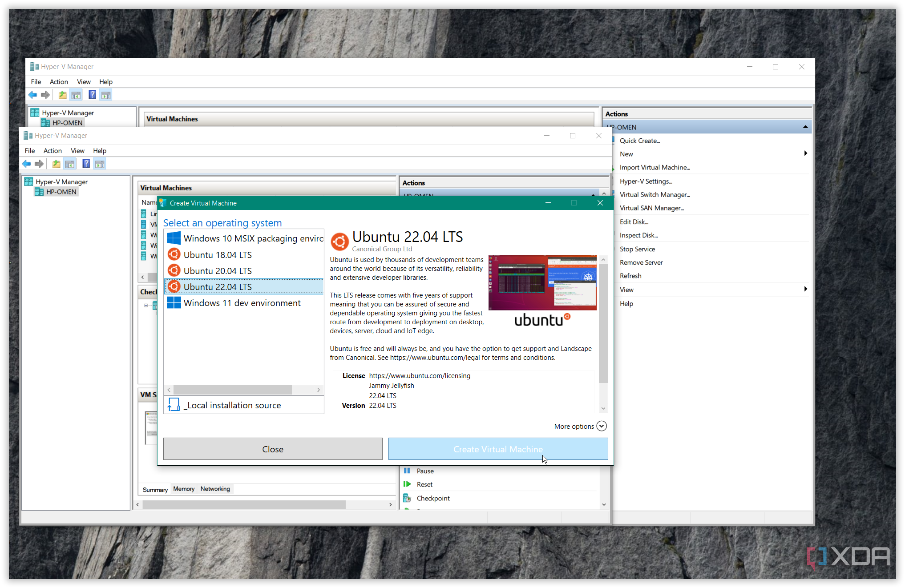Select Ubuntu 22.04 LTS from the list
Viewport: 905px width, 588px height.
(244, 287)
